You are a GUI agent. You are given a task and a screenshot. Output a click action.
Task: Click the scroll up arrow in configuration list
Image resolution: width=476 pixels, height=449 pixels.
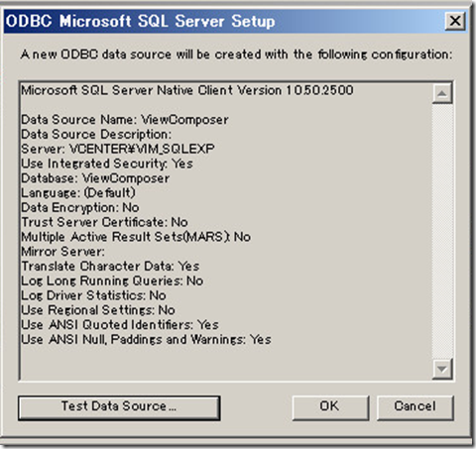(442, 94)
